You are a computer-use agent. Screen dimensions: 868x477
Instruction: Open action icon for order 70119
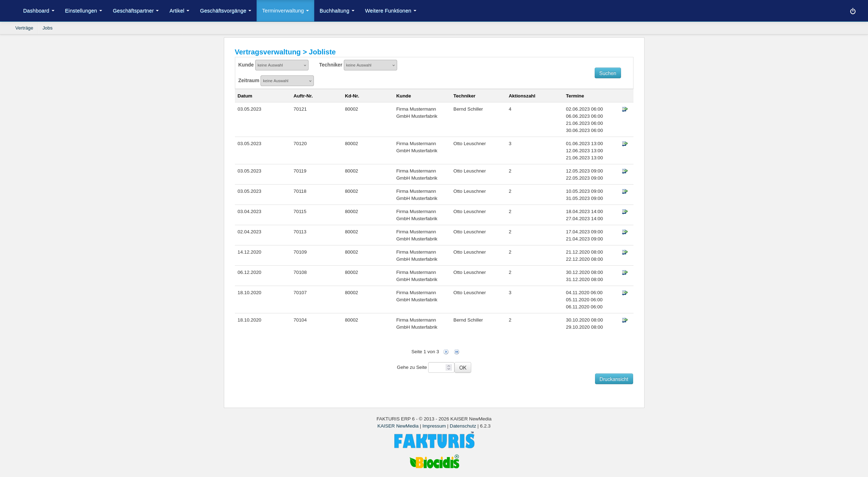coord(625,171)
